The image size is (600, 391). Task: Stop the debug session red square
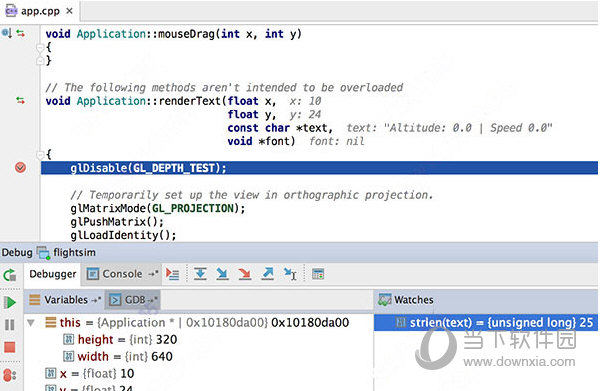click(x=10, y=347)
